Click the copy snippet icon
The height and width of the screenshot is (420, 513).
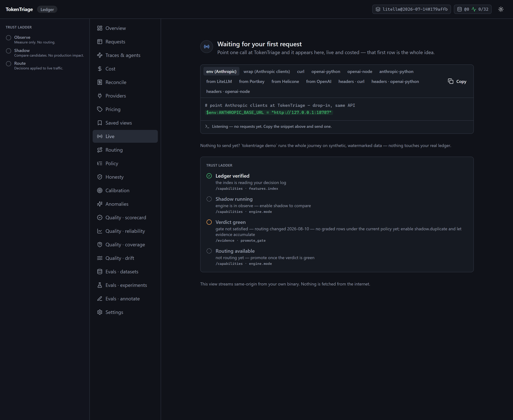[450, 81]
